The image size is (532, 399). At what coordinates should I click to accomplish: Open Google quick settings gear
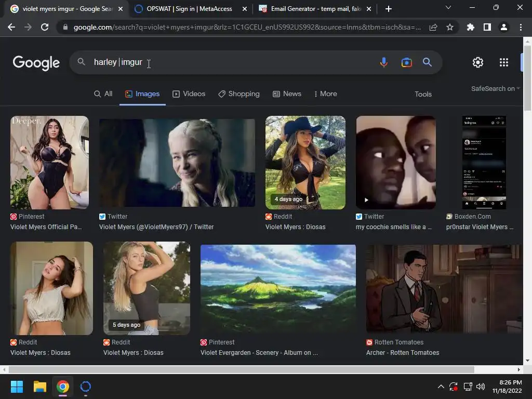click(x=478, y=62)
